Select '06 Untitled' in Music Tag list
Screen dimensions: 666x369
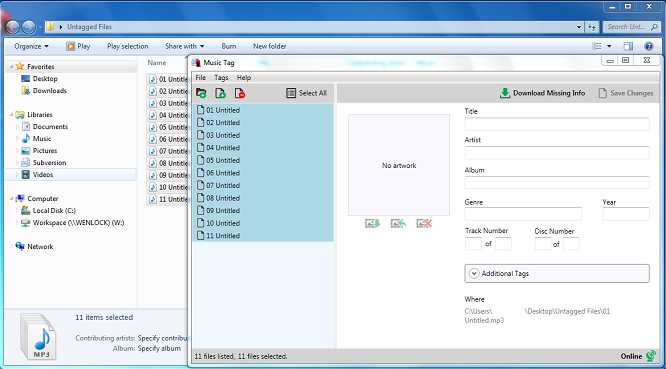pyautogui.click(x=263, y=173)
